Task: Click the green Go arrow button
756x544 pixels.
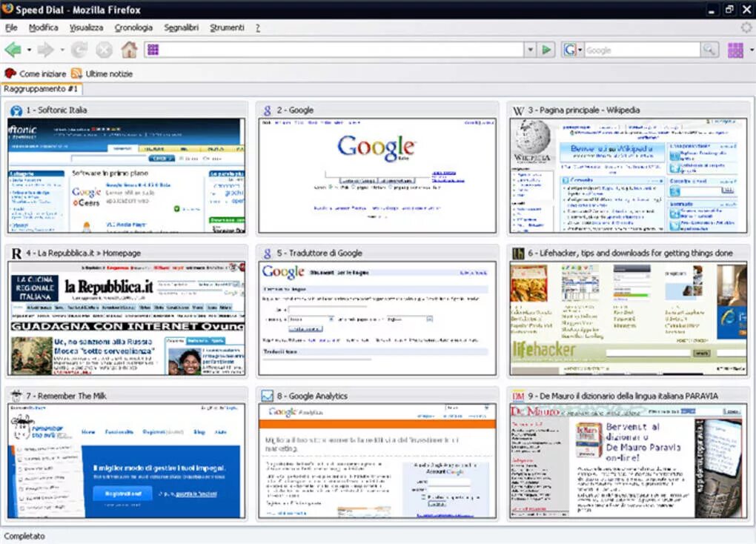Action: (x=546, y=50)
